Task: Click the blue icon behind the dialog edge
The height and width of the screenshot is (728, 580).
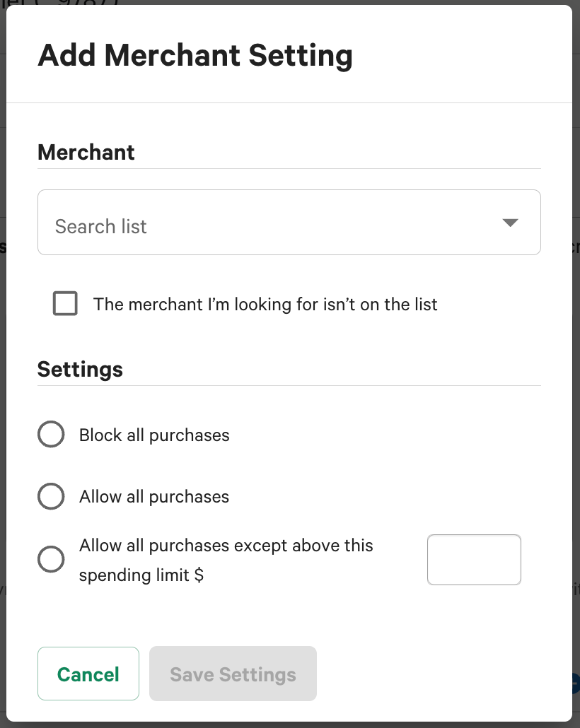Action: 576,683
